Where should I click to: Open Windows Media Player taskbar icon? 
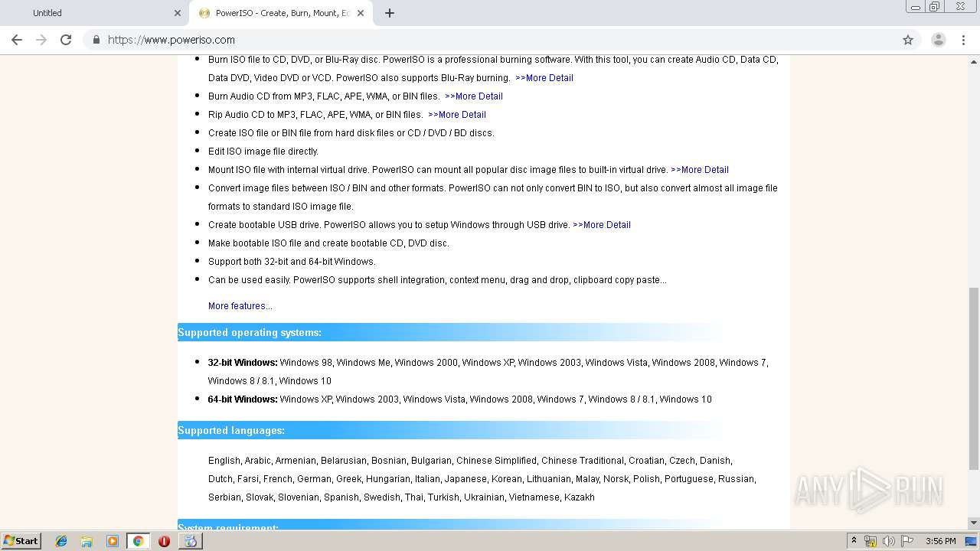tap(113, 541)
